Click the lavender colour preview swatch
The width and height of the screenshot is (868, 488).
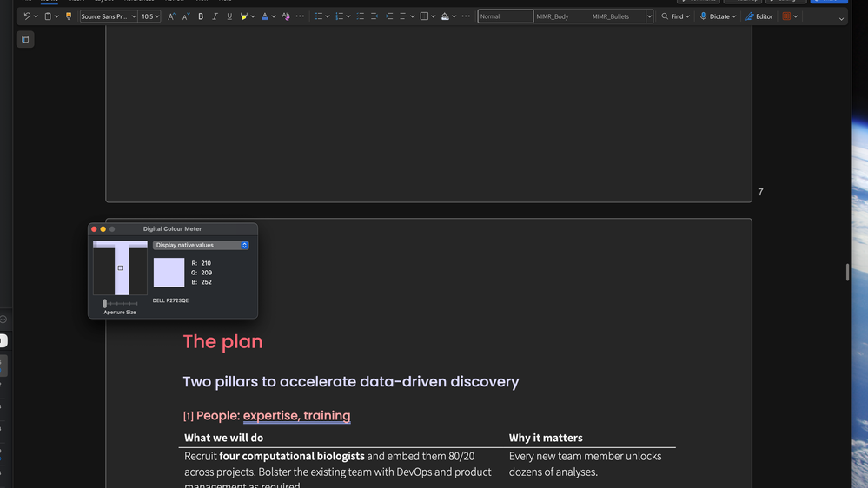pyautogui.click(x=169, y=272)
